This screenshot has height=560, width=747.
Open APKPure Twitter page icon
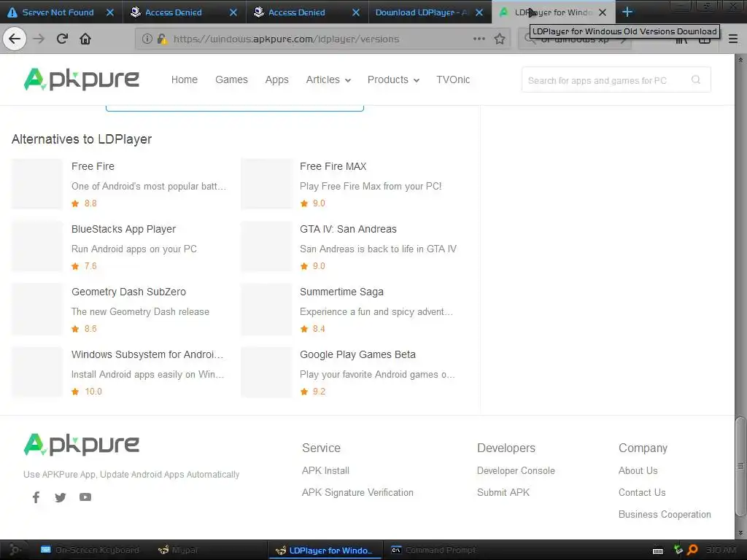coord(61,497)
